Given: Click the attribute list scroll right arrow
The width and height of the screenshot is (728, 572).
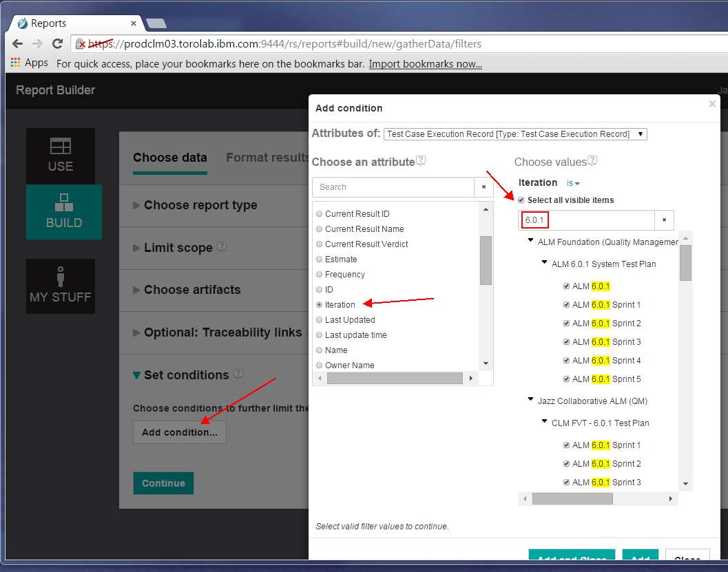Looking at the screenshot, I should (x=471, y=378).
